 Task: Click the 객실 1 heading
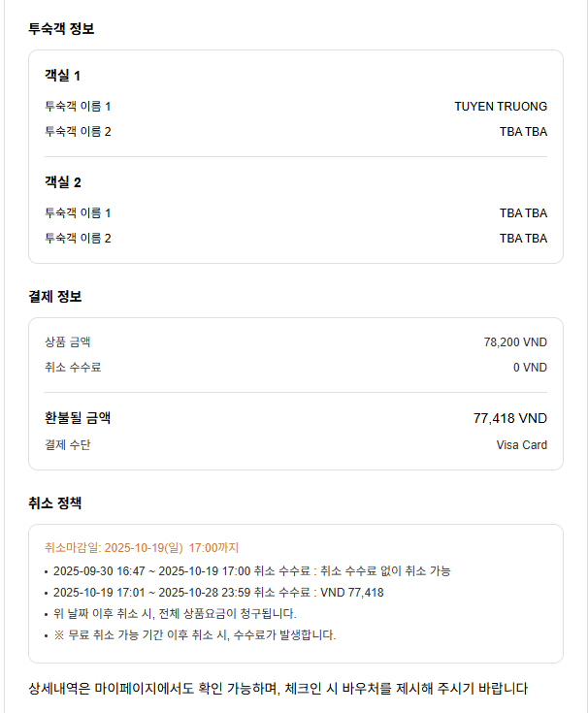[62, 76]
